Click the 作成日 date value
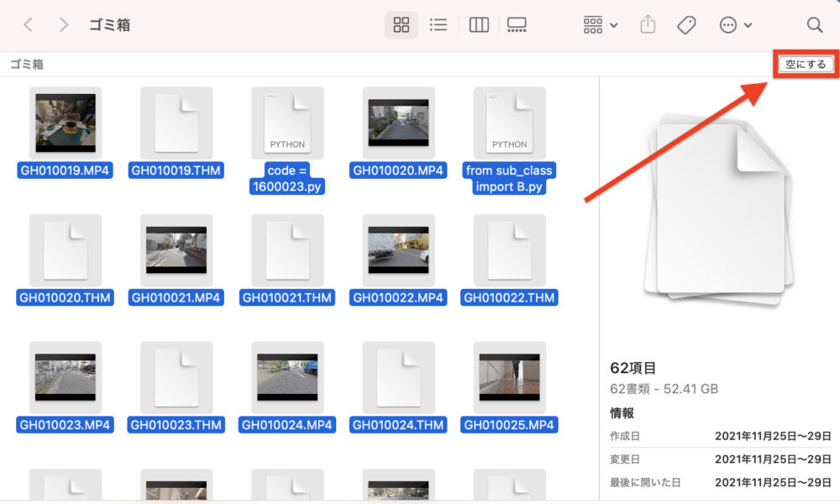Viewport: 840px width, 504px height. click(x=773, y=436)
